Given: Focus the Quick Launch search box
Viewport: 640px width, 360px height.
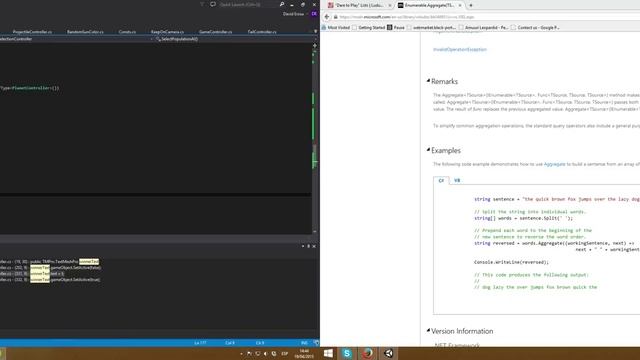Looking at the screenshot, I should coord(248,4).
